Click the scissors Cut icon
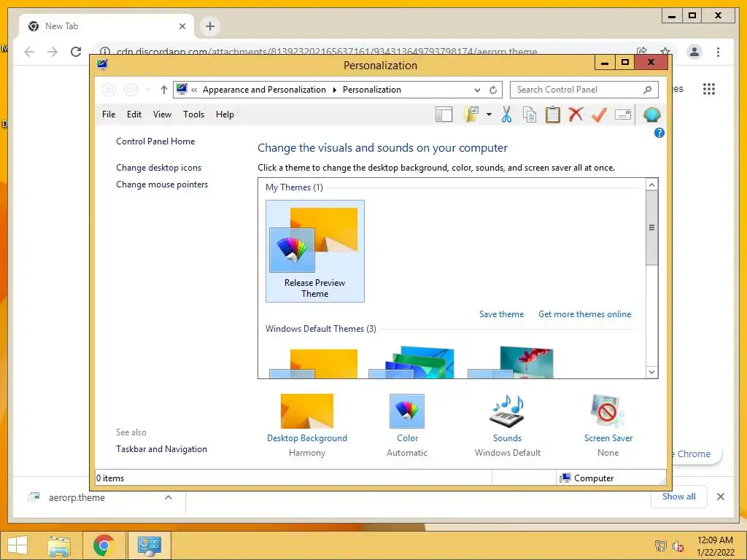747x560 pixels. [x=506, y=114]
